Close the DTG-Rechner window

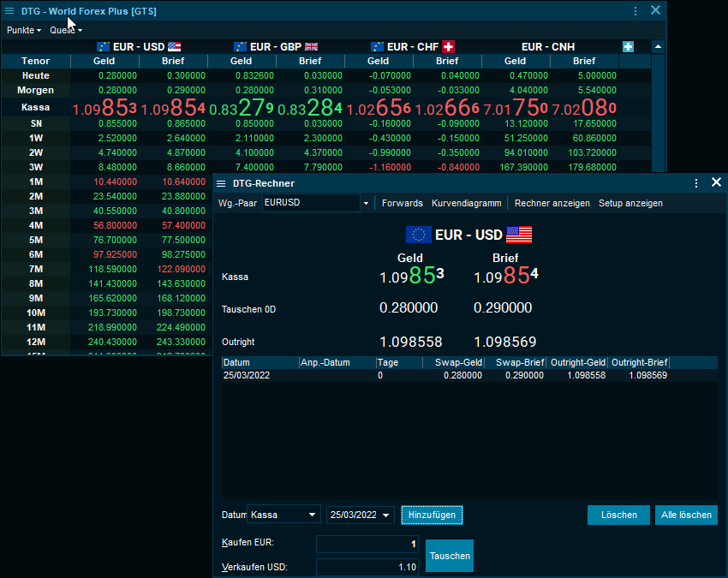pyautogui.click(x=716, y=183)
